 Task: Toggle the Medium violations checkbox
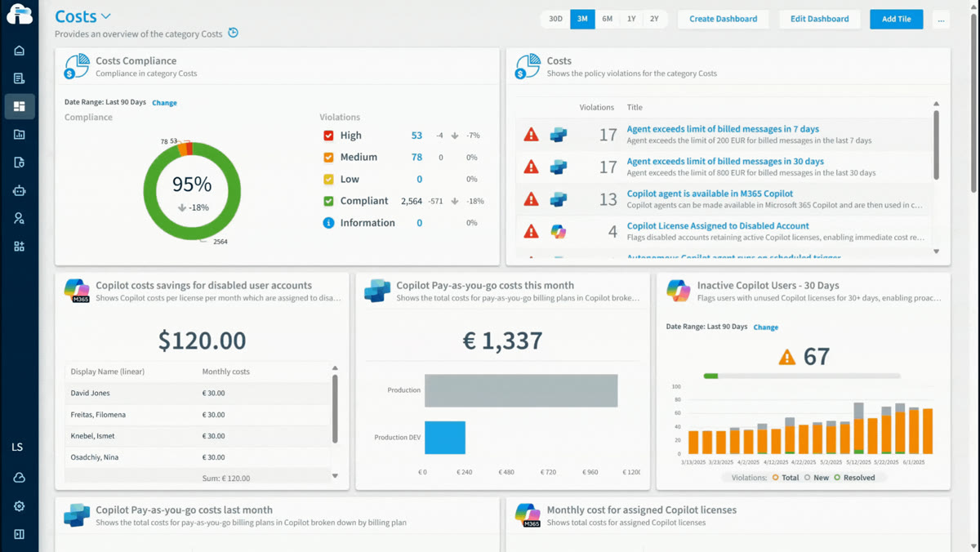[x=328, y=158]
